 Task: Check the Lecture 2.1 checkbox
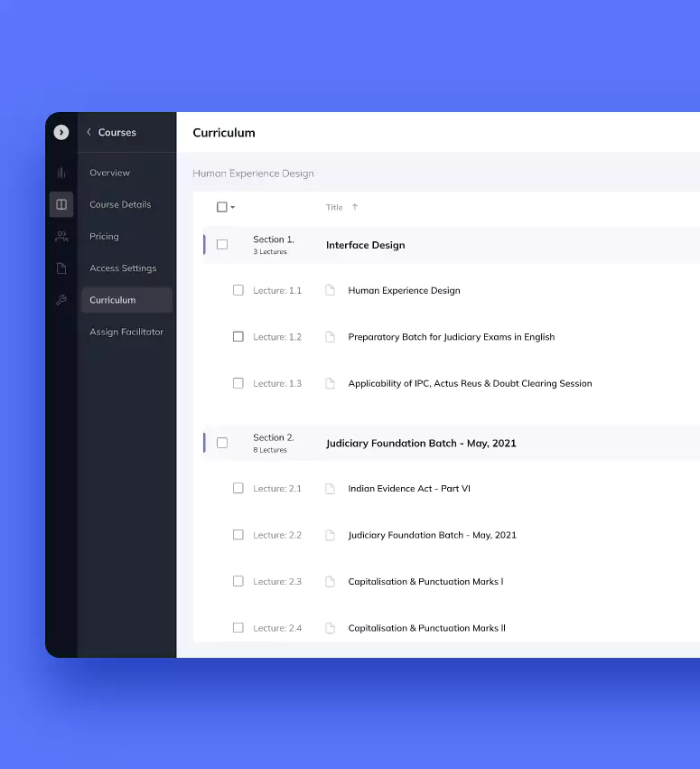click(x=238, y=488)
